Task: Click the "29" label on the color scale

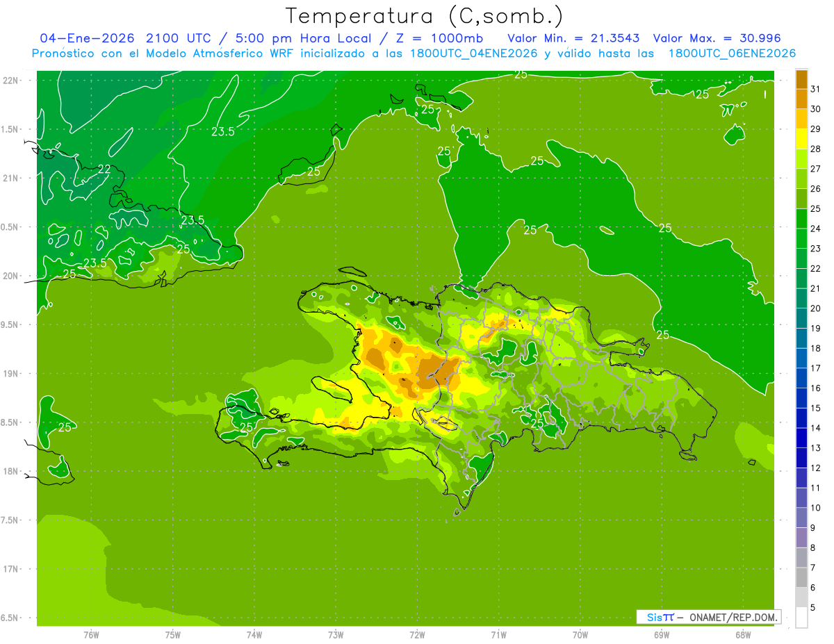Action: (x=815, y=129)
